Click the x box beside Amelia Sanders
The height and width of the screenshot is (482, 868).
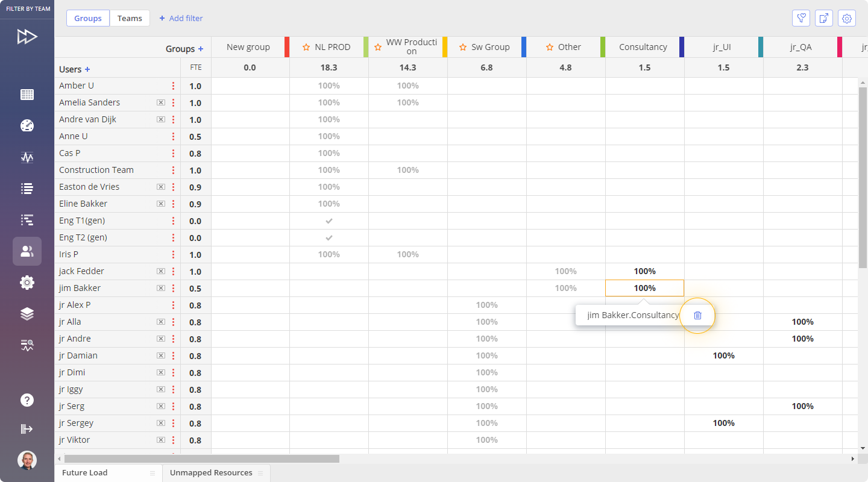pos(160,102)
